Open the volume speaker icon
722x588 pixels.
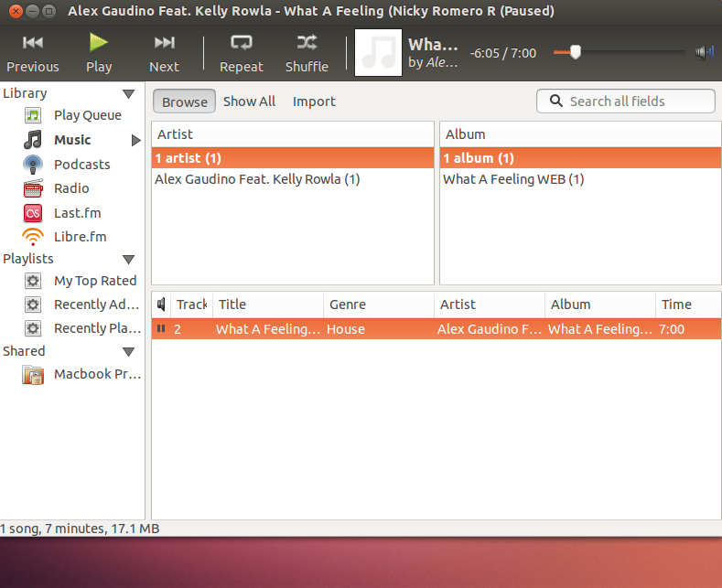[705, 52]
